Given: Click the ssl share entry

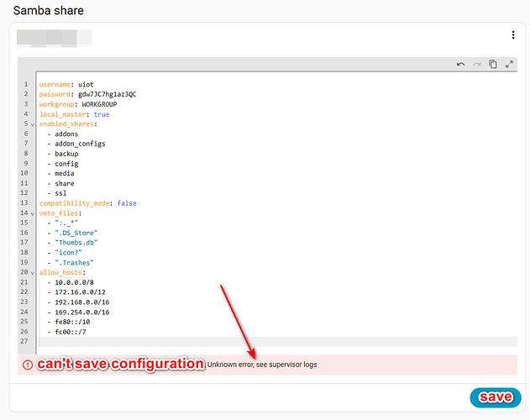Looking at the screenshot, I should (x=60, y=193).
